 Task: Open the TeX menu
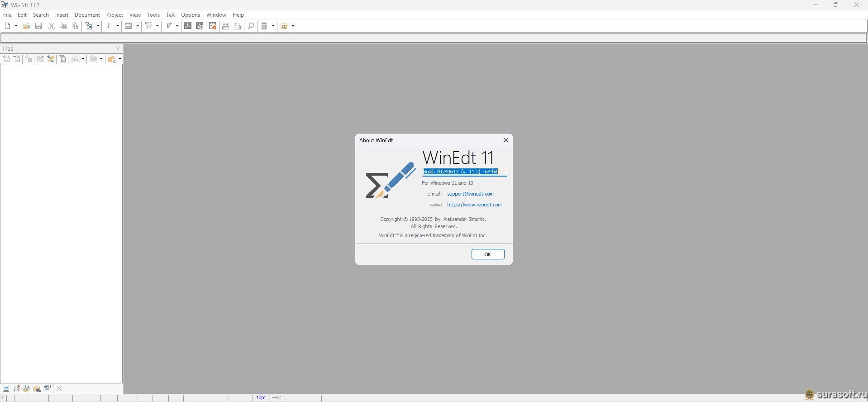170,15
